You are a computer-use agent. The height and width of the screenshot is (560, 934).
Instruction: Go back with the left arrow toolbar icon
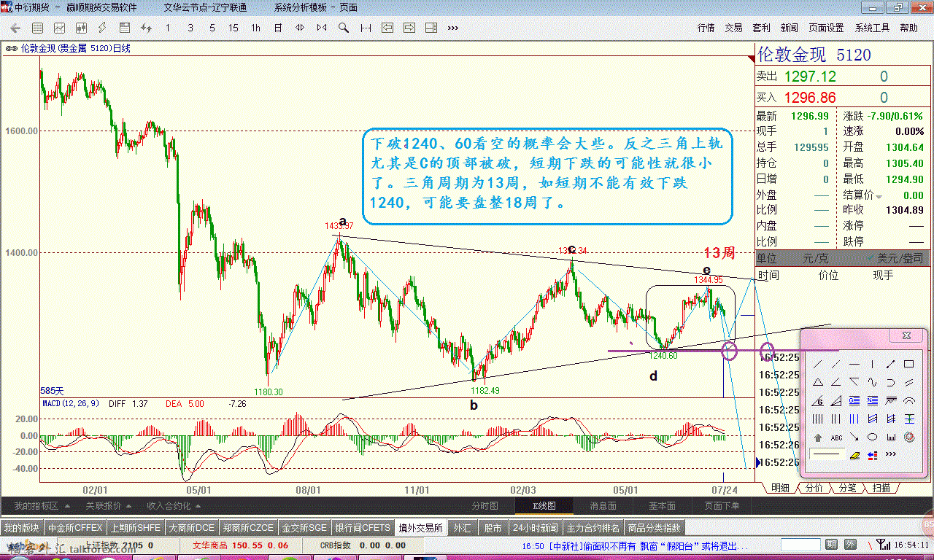(15, 28)
